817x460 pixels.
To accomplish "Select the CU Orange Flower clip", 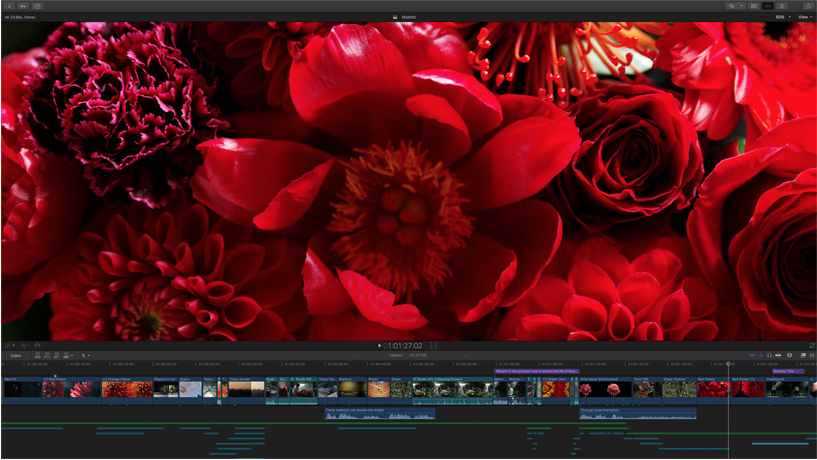I will 126,389.
